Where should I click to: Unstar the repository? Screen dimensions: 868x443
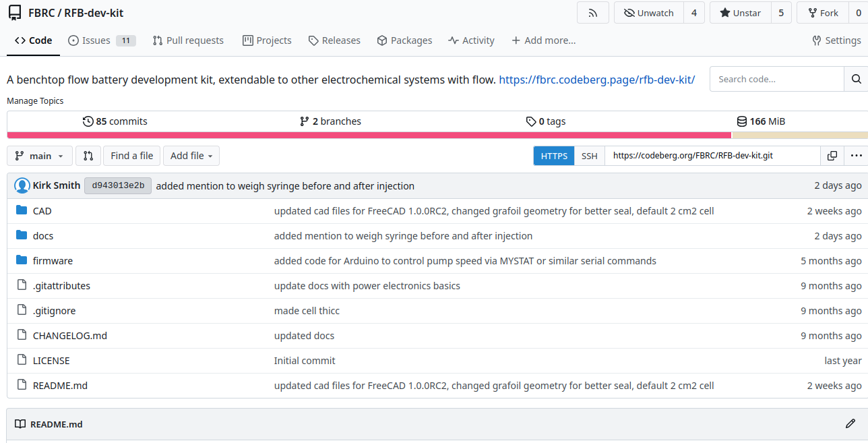[x=740, y=13]
